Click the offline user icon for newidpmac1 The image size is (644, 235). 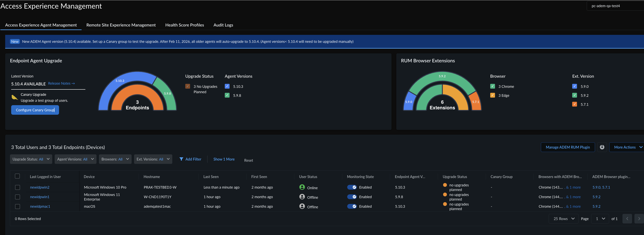(302, 206)
